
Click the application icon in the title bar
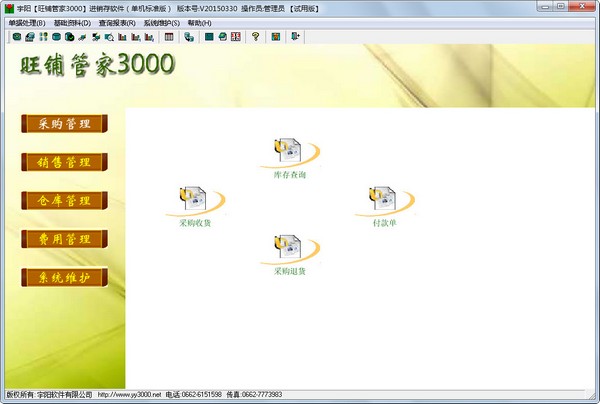[9, 8]
